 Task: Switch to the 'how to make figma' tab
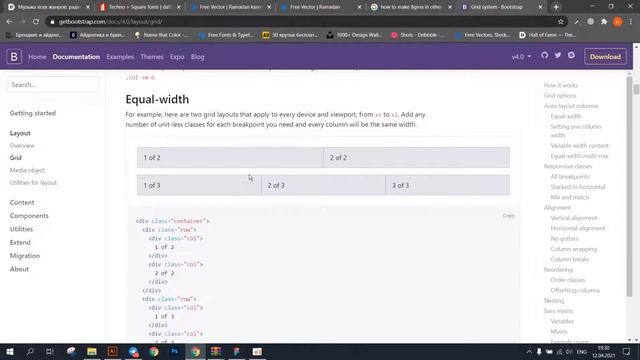click(x=411, y=7)
